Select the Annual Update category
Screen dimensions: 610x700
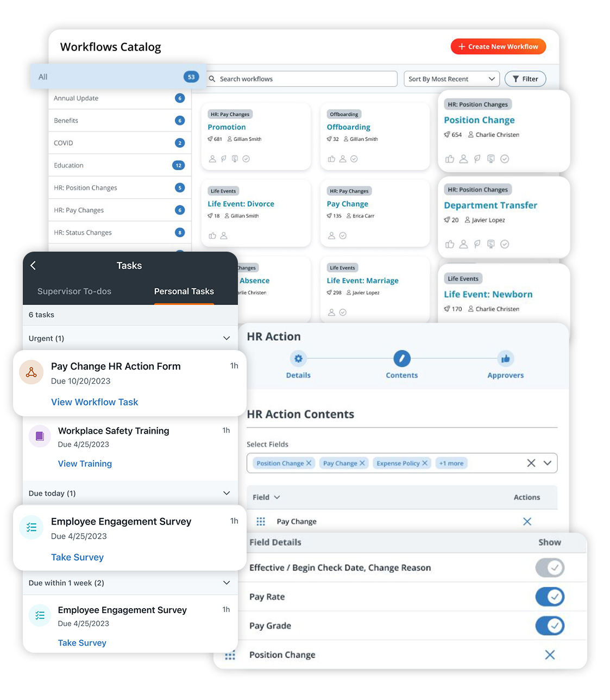(120, 98)
